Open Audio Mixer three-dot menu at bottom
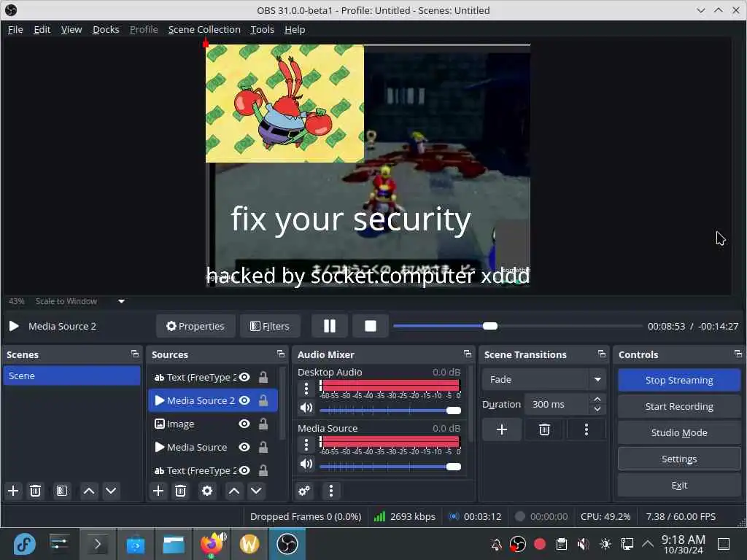Screen dimensions: 747x560 pos(331,491)
